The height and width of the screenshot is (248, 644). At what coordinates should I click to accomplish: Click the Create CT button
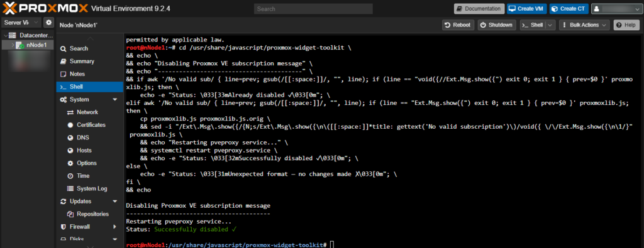pyautogui.click(x=569, y=9)
